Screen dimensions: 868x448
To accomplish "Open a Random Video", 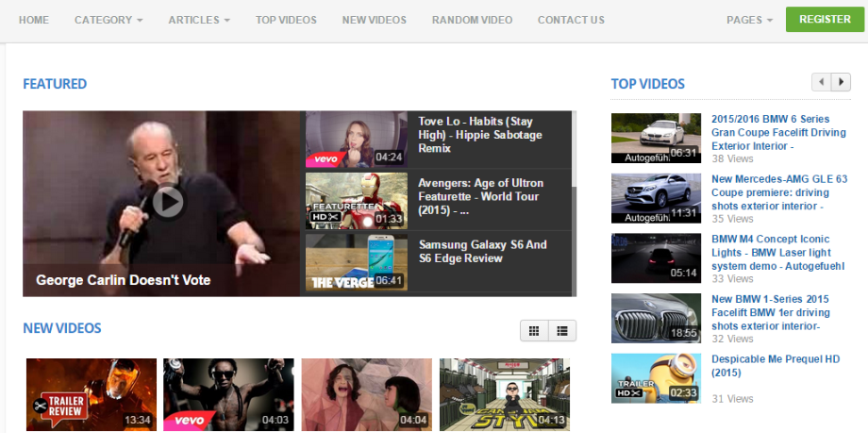I will click(472, 20).
